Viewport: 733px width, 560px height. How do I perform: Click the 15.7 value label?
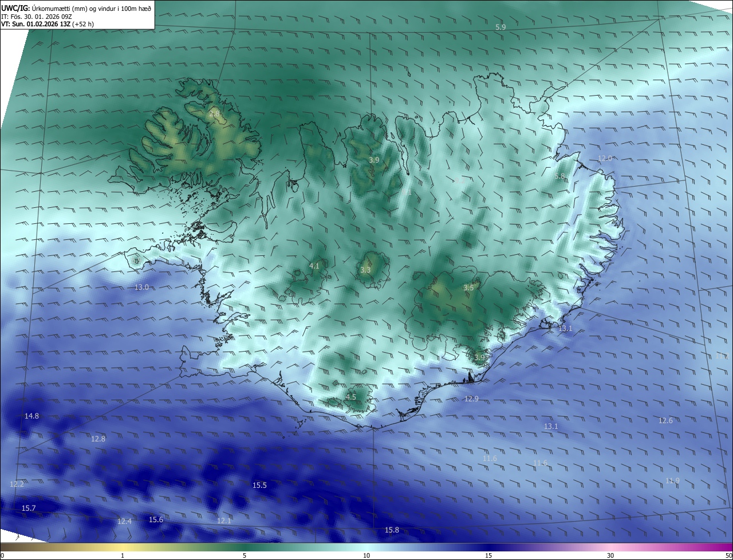click(x=29, y=508)
